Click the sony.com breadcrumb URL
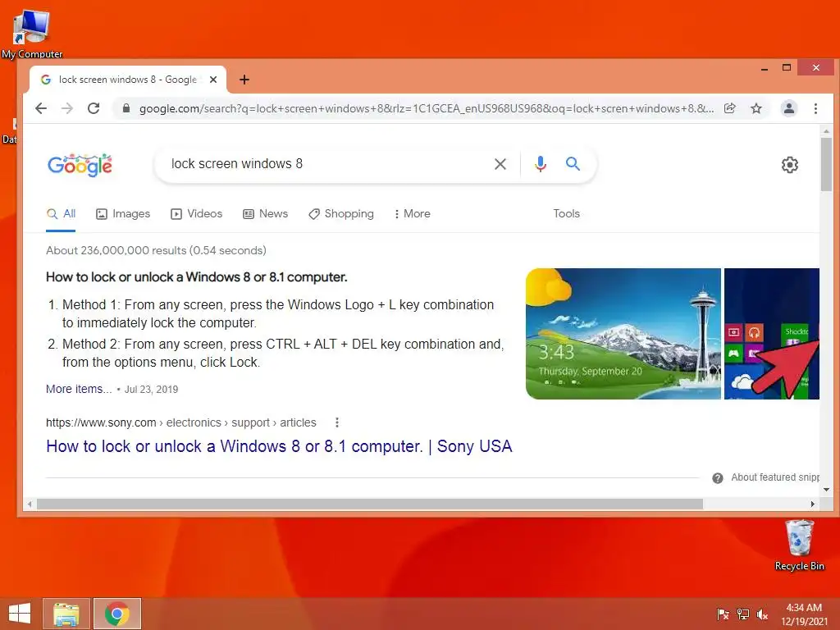 pos(181,422)
